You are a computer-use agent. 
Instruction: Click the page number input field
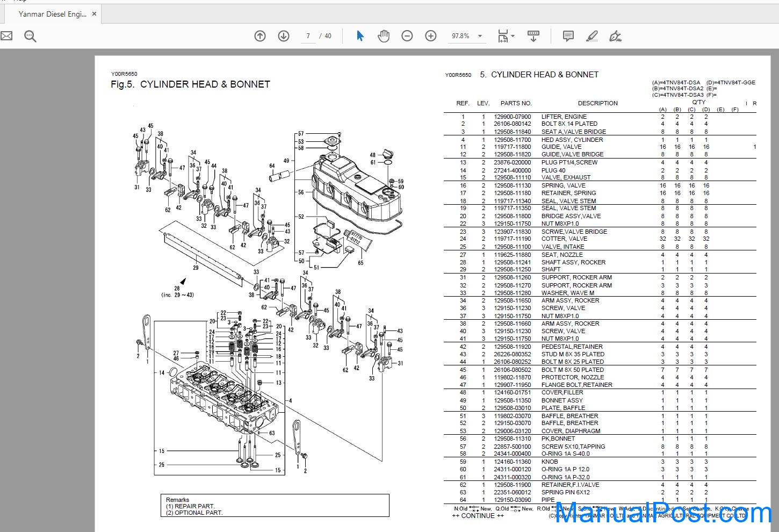pos(308,36)
